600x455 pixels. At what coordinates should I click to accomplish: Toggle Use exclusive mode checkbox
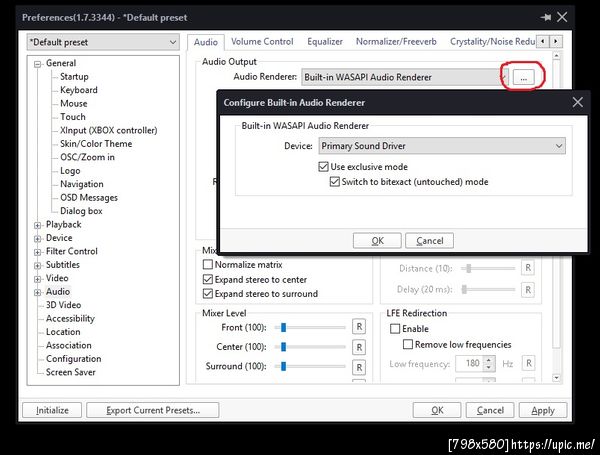[323, 166]
